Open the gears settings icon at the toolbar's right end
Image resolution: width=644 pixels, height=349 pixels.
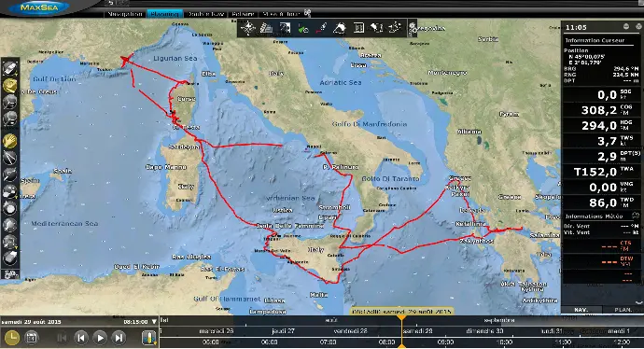pyautogui.click(x=413, y=28)
